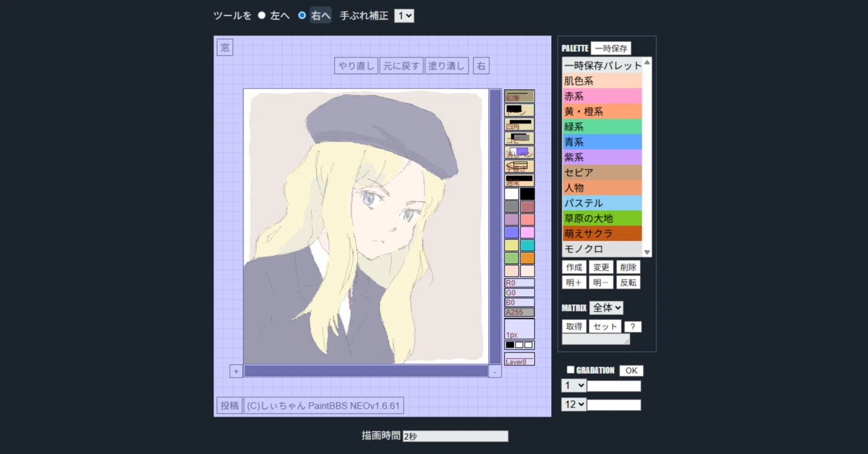Click the 明＋ brighten button

(574, 282)
